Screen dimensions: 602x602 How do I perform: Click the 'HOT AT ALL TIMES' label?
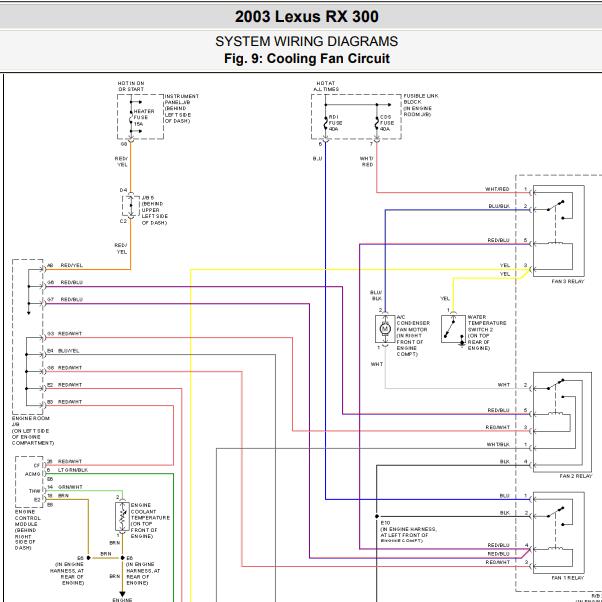pyautogui.click(x=326, y=86)
